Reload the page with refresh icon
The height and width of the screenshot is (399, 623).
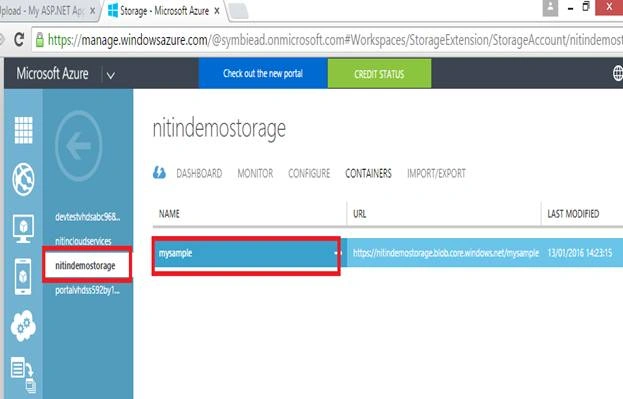coord(19,39)
